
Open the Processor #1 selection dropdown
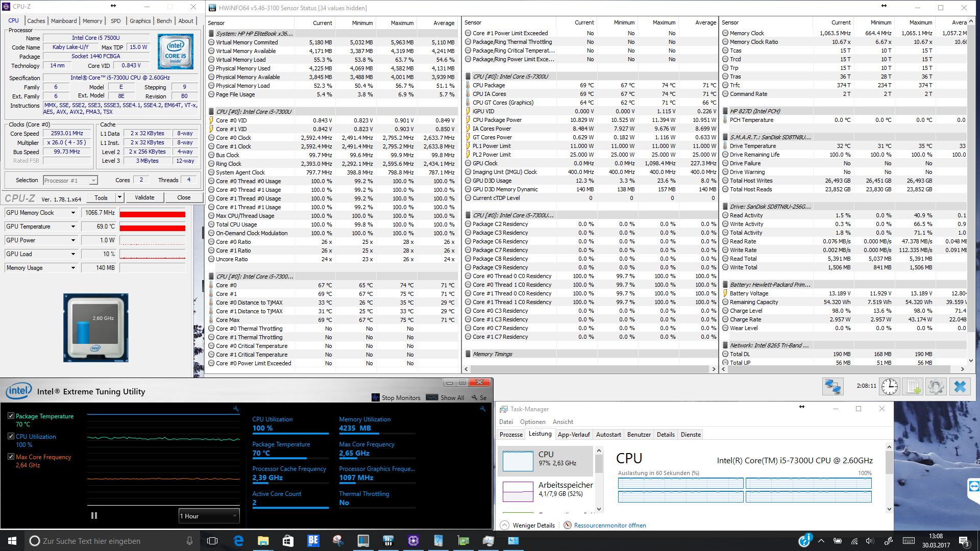(70, 180)
